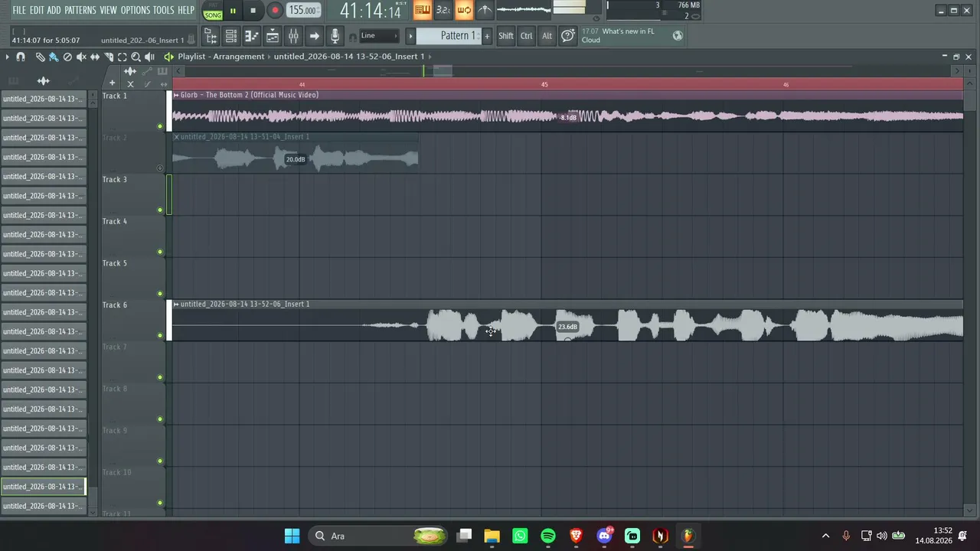Image resolution: width=980 pixels, height=551 pixels.
Task: Open the VIEW menu
Action: tap(108, 10)
